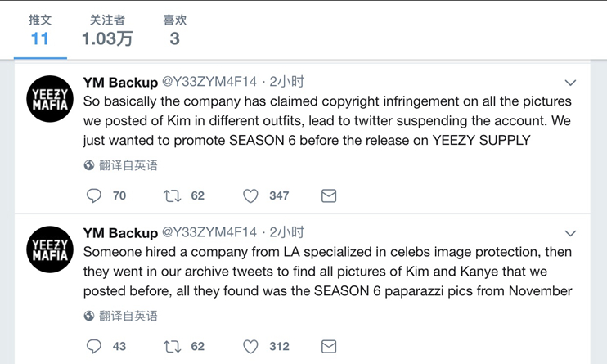The image size is (607, 364).
Task: Like the image protection company tweet
Action: coord(250,346)
